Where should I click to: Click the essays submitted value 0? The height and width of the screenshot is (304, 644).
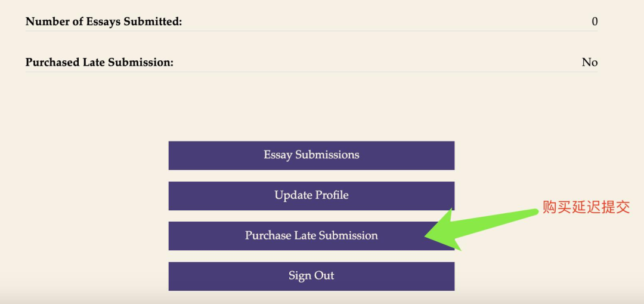coord(595,22)
